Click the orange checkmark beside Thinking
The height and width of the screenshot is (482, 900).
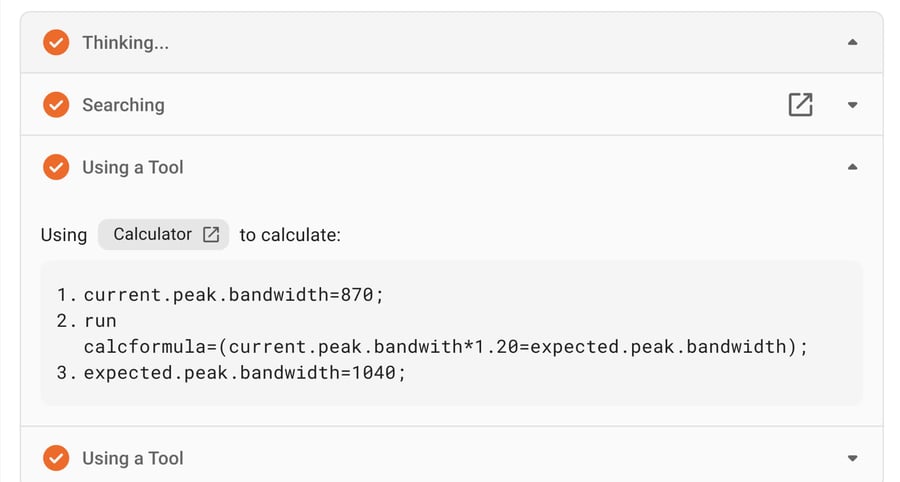[x=56, y=42]
